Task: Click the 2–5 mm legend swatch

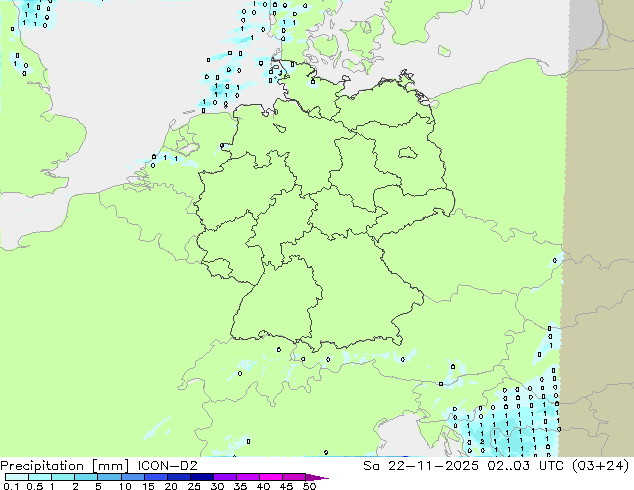Action: click(x=86, y=477)
